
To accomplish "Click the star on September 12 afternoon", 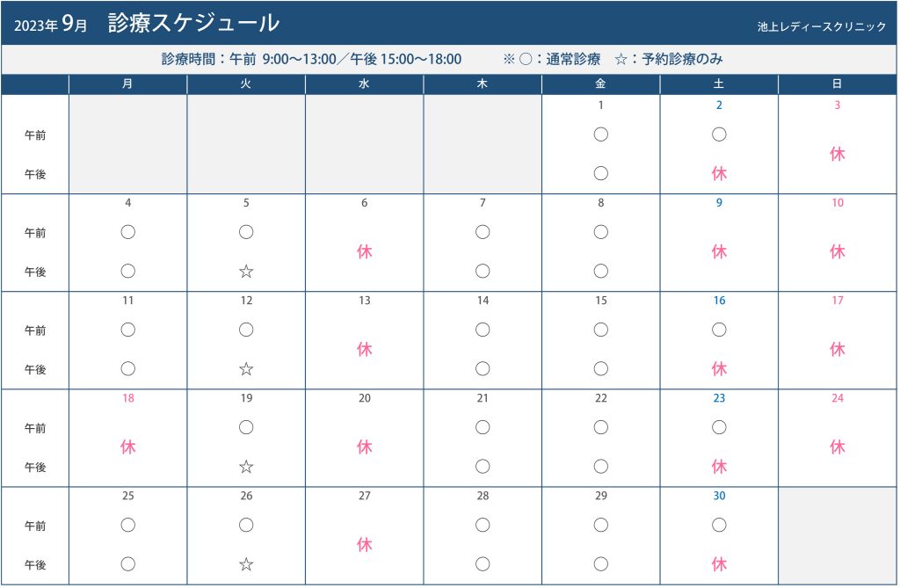I will (x=246, y=368).
